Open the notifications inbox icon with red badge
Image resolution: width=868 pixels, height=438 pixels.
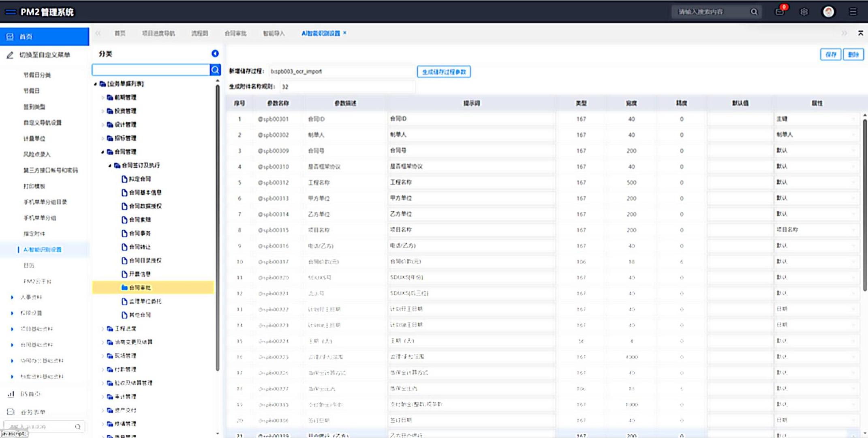pyautogui.click(x=780, y=11)
